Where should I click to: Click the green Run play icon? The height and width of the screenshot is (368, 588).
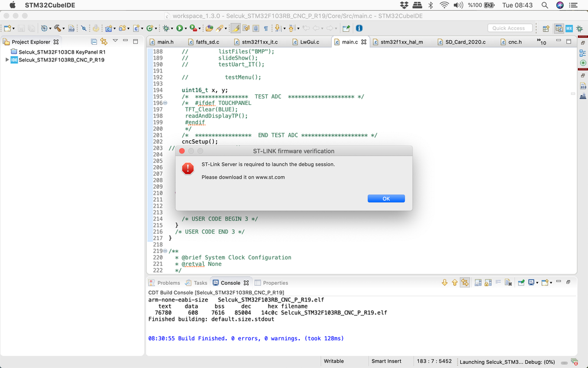[x=179, y=28]
